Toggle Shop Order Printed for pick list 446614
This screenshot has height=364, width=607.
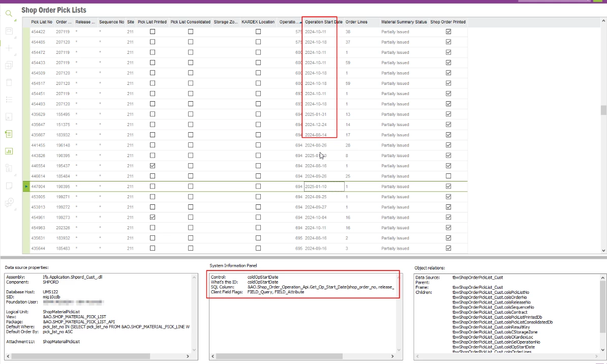click(x=448, y=176)
